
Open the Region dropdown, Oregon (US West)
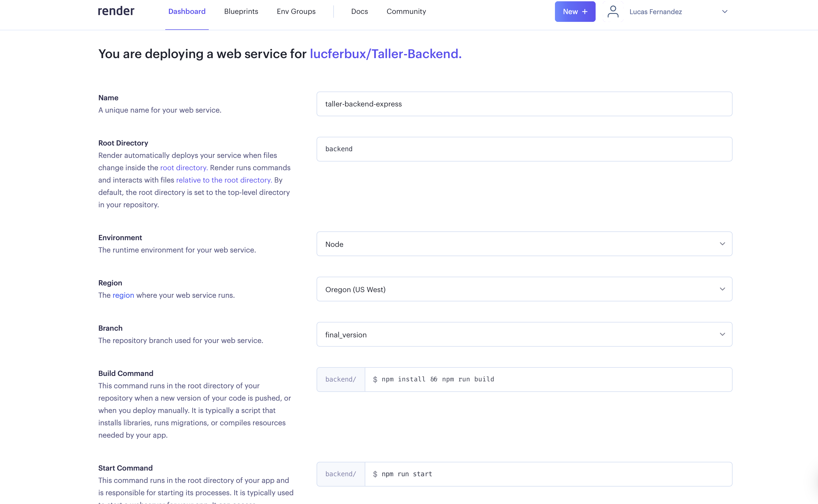click(524, 289)
